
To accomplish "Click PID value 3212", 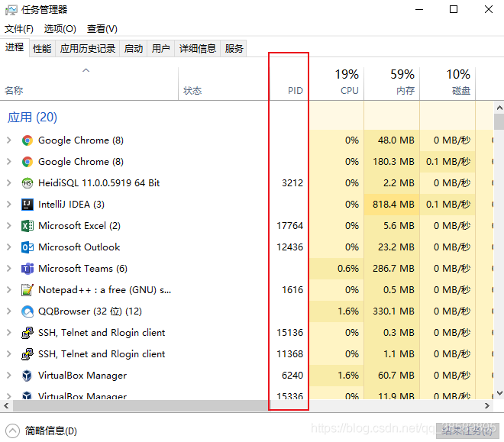I will [x=292, y=183].
